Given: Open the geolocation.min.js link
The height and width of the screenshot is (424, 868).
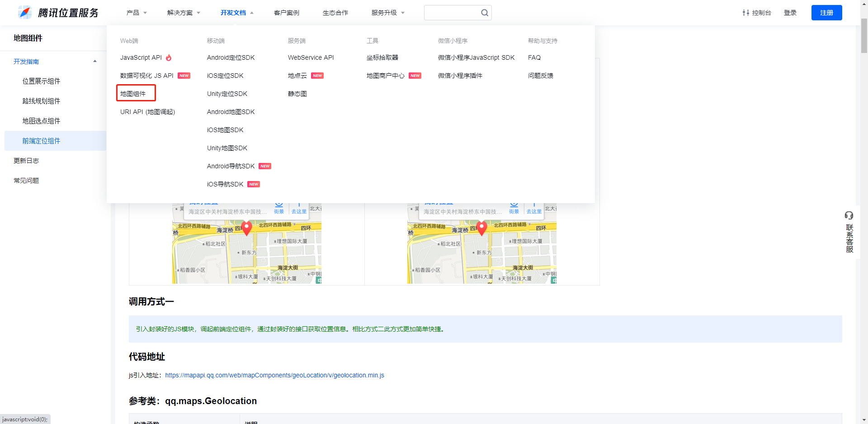Looking at the screenshot, I should (275, 375).
